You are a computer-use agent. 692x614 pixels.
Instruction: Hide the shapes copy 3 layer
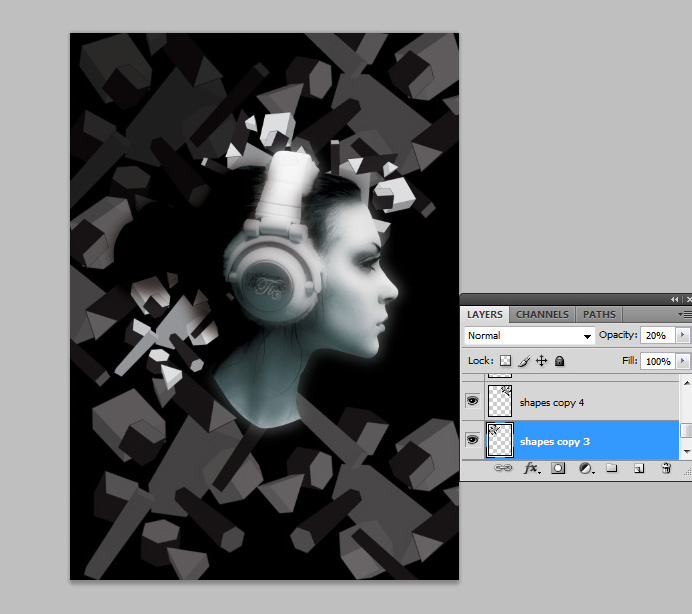472,440
